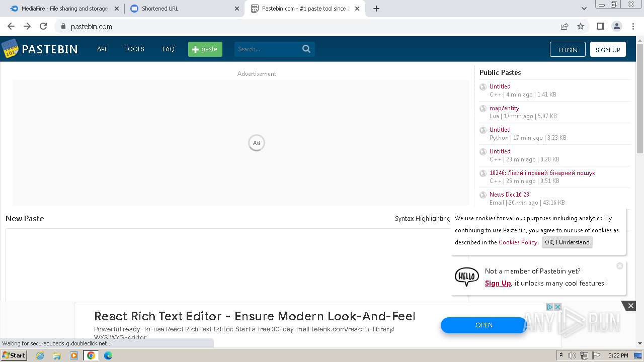Open Windows Media Player from taskbar

click(74, 355)
